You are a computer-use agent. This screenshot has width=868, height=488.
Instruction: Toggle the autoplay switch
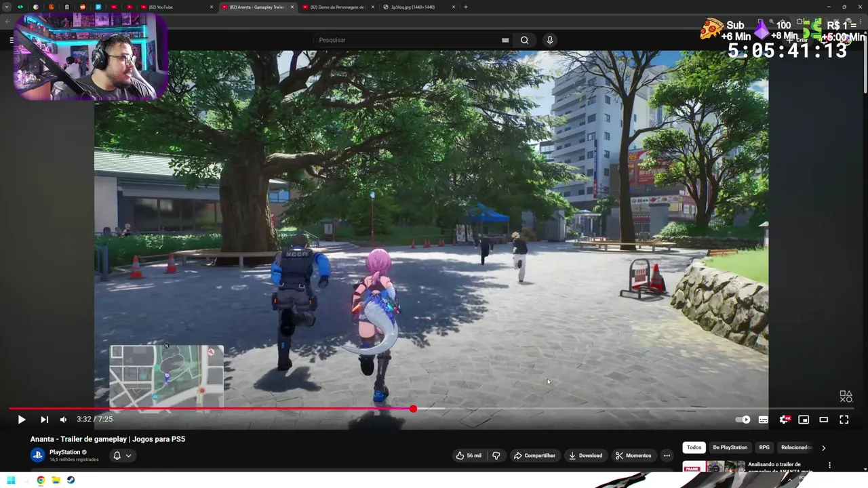(743, 420)
